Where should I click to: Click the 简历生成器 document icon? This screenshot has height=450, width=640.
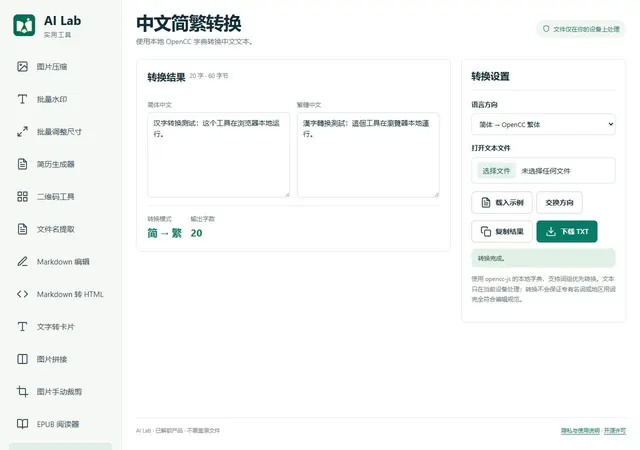coord(22,164)
